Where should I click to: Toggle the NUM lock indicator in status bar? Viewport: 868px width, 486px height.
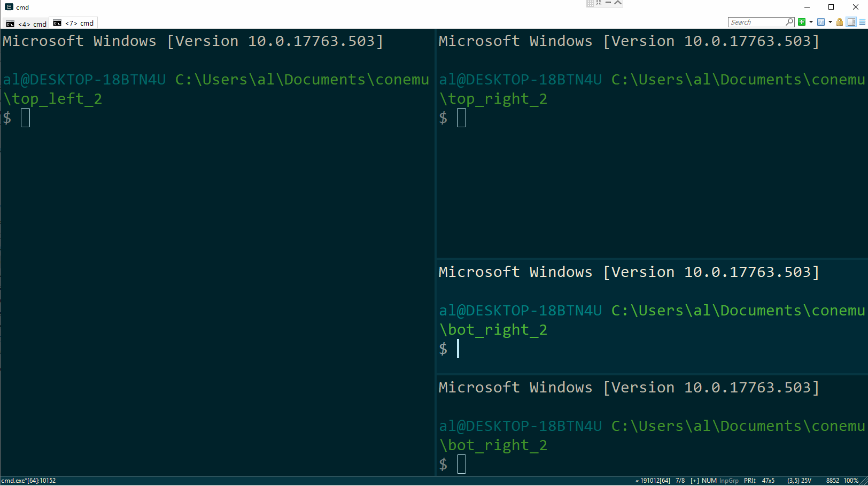click(x=709, y=481)
